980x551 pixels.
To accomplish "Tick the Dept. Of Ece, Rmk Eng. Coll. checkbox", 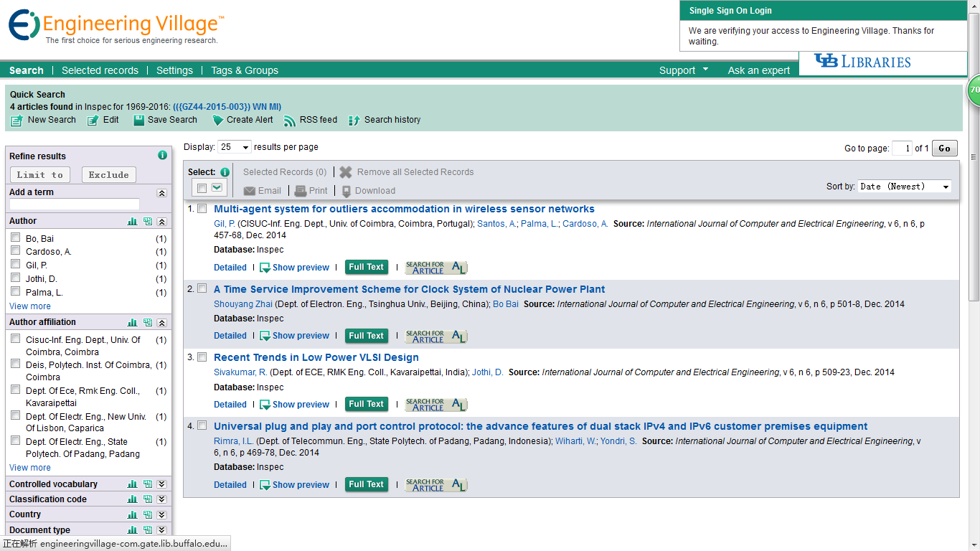I will (16, 390).
